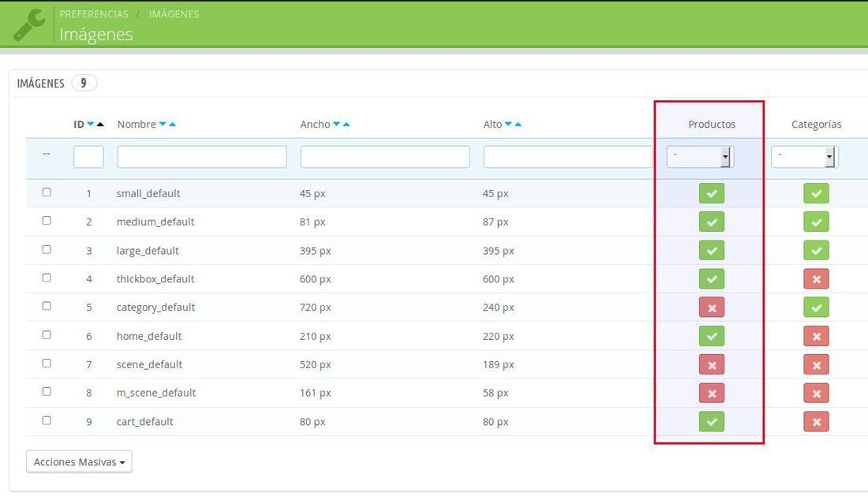The height and width of the screenshot is (496, 868).
Task: Enable Productos for m_scene_default
Action: (x=711, y=393)
